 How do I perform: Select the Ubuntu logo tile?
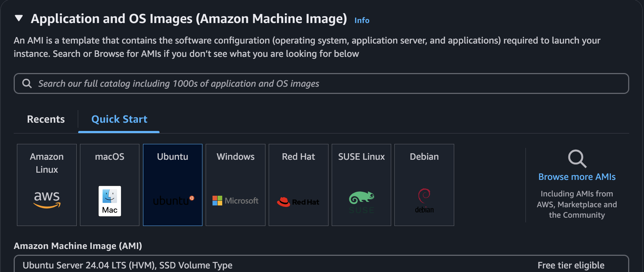(173, 185)
